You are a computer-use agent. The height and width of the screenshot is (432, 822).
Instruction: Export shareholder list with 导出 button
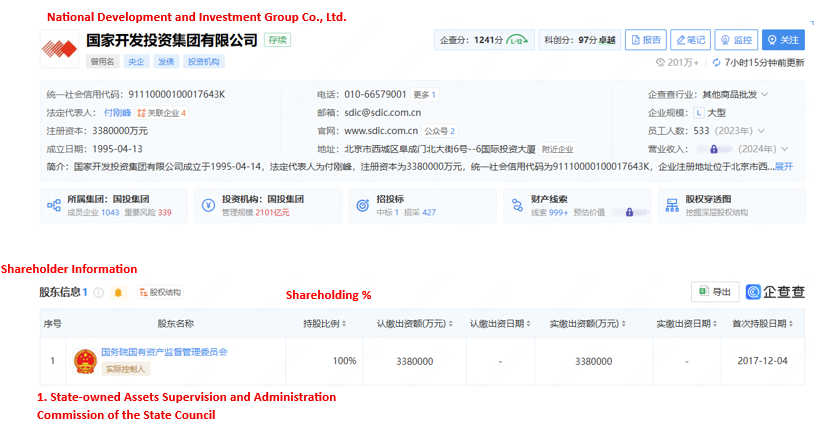714,292
